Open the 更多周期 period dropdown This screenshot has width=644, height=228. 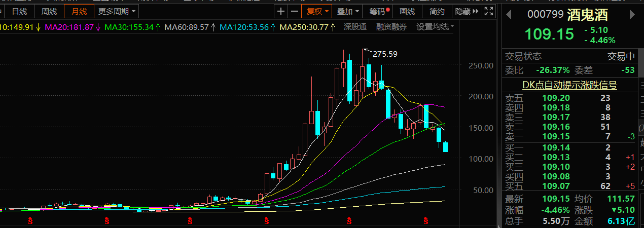tap(117, 11)
